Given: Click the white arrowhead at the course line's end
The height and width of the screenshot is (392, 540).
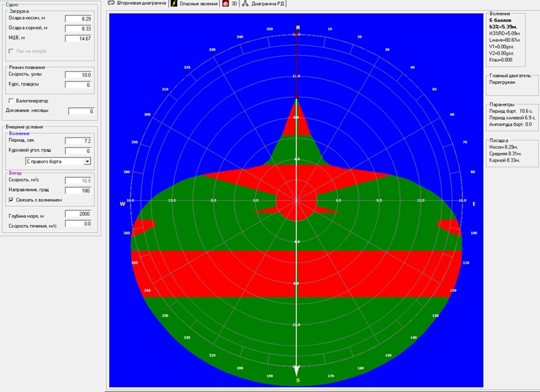Looking at the screenshot, I should tap(297, 370).
